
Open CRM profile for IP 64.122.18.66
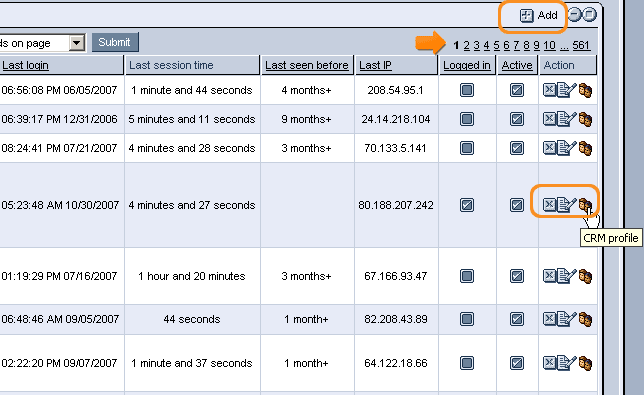click(585, 363)
